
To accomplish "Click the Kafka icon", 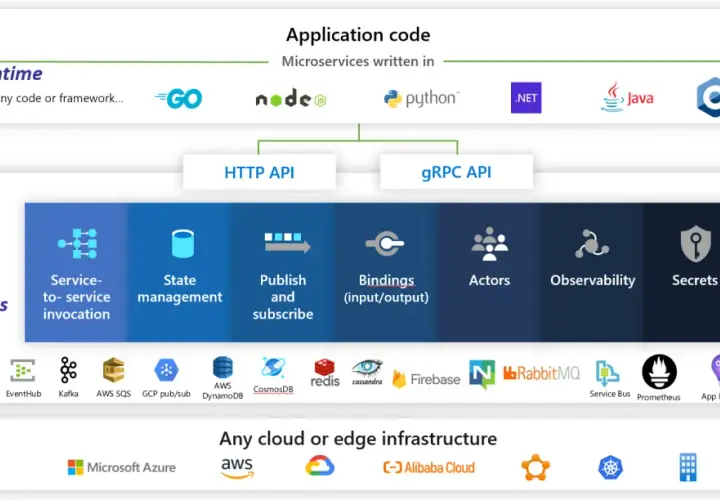I will 68,370.
